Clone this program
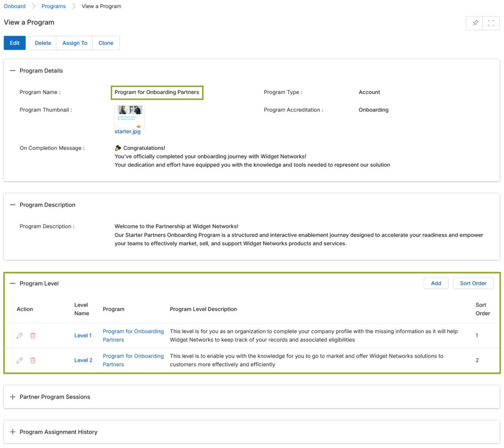The image size is (504, 448). coord(106,43)
